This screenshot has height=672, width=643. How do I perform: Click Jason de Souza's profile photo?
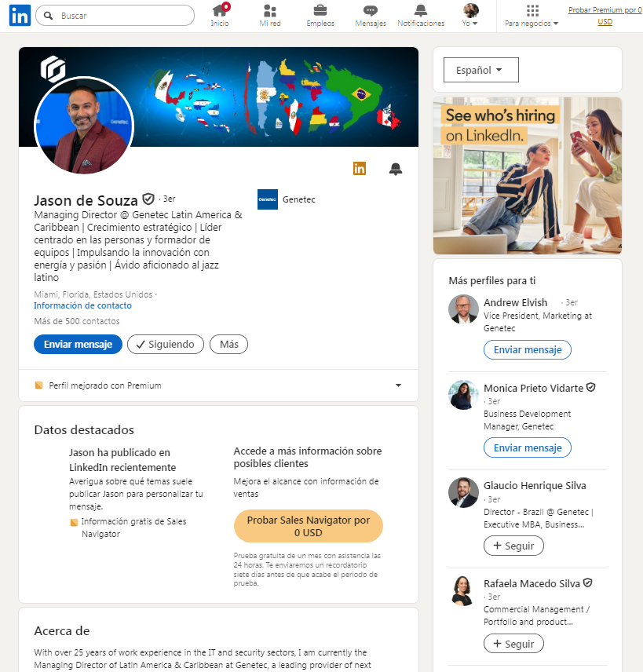coord(84,126)
